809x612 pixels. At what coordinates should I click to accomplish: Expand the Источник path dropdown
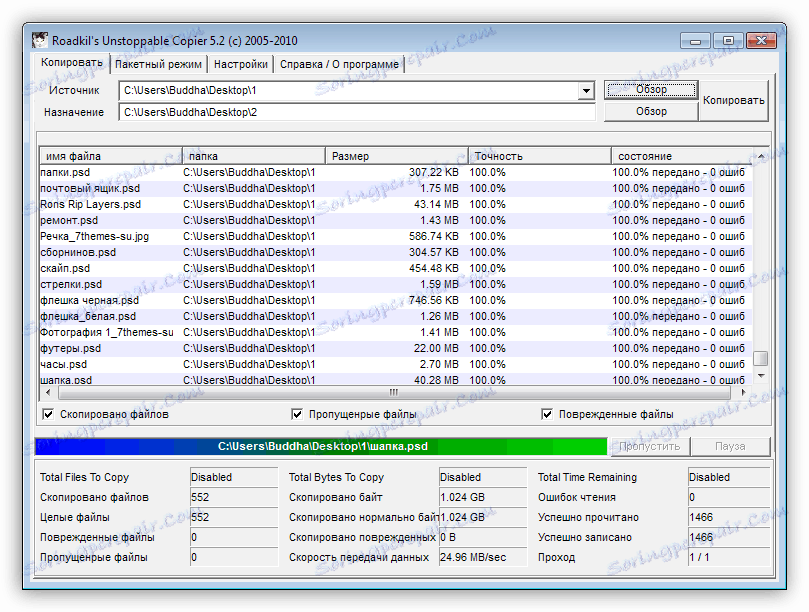pos(586,91)
